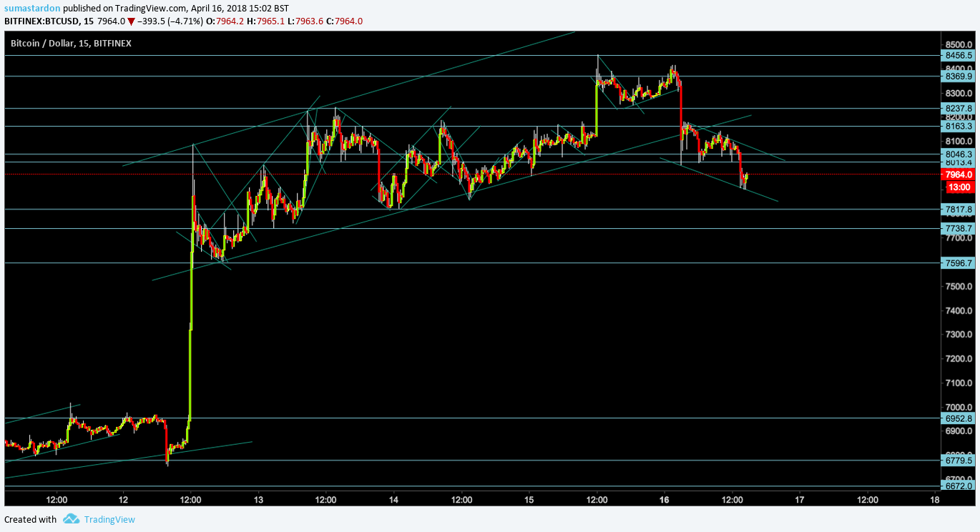
Task: Click the high value H:7965.1
Action: (265, 21)
